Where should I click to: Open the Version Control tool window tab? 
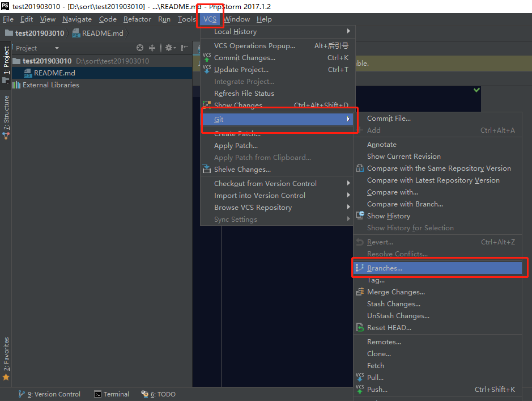point(49,394)
